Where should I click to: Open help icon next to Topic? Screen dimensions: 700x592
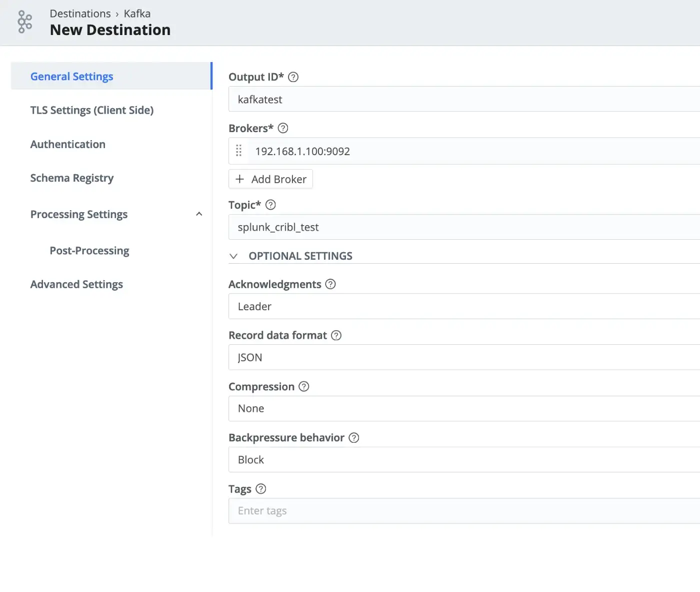click(x=270, y=205)
